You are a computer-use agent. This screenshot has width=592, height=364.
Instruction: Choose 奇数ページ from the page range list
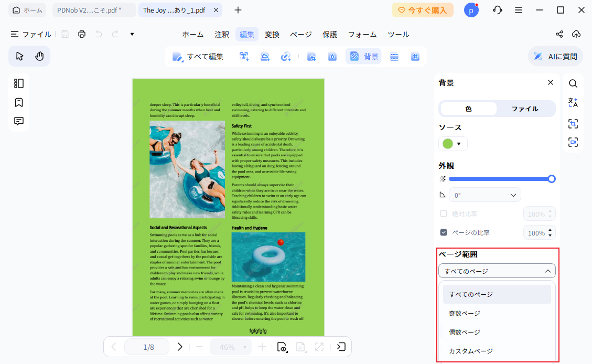point(465,313)
